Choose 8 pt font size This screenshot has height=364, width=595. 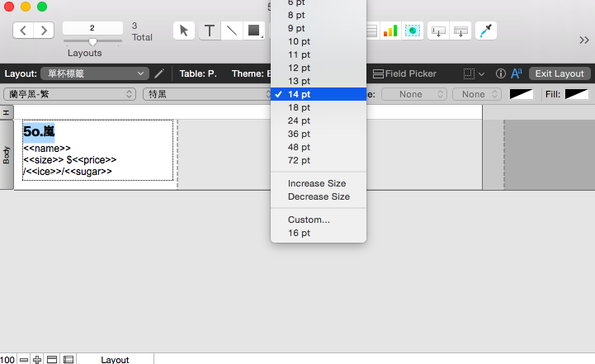(x=319, y=15)
